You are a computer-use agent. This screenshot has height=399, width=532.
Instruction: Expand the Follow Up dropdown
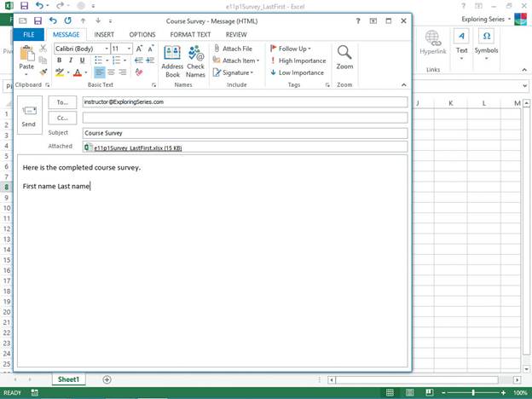(x=292, y=49)
